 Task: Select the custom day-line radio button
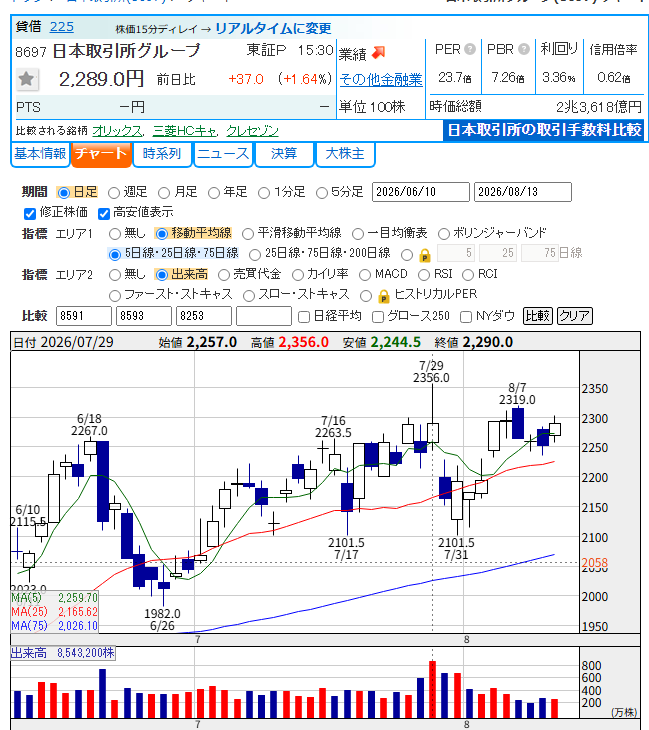point(407,255)
